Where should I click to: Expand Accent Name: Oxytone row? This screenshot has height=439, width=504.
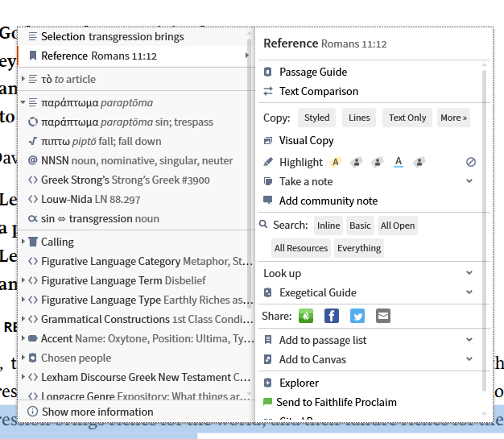(x=23, y=338)
